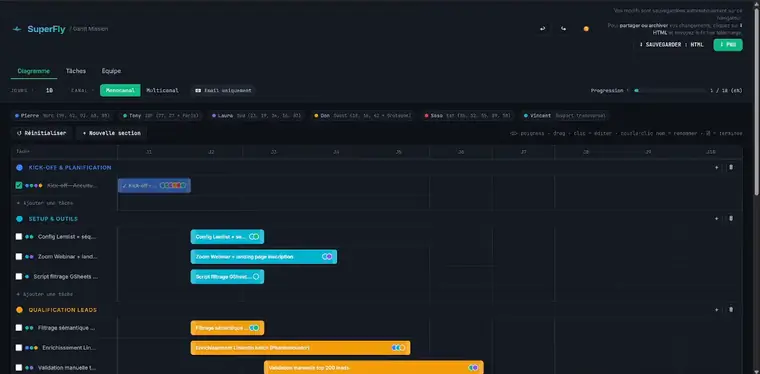This screenshot has width=760, height=374.
Task: Click the Tony team member chip
Action: point(162,116)
